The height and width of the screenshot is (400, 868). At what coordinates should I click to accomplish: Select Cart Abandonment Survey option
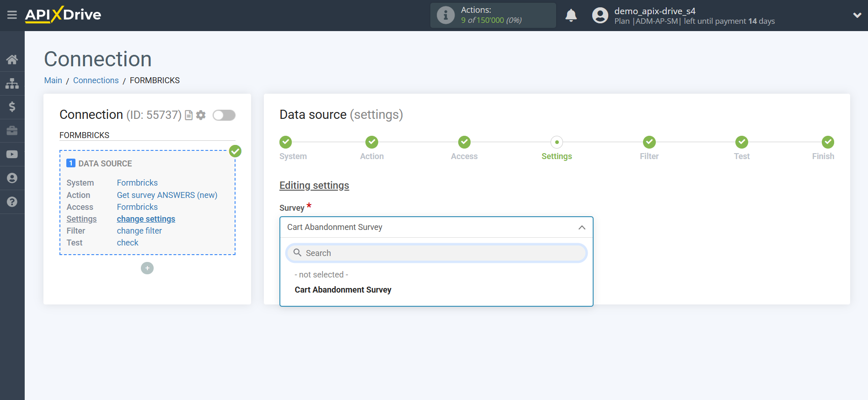coord(343,290)
